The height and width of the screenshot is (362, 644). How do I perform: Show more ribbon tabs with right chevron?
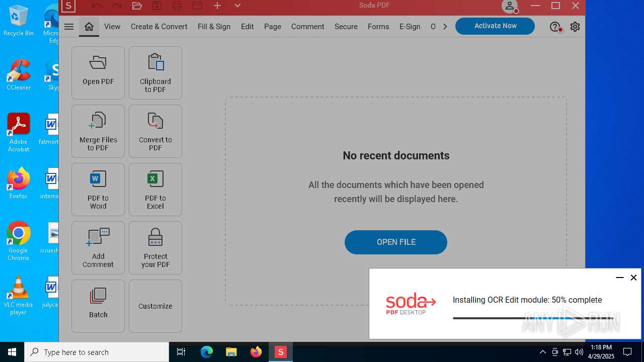(445, 27)
